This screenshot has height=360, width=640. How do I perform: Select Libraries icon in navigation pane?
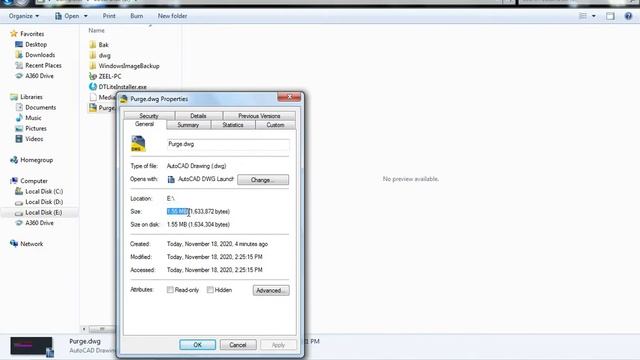[14, 97]
